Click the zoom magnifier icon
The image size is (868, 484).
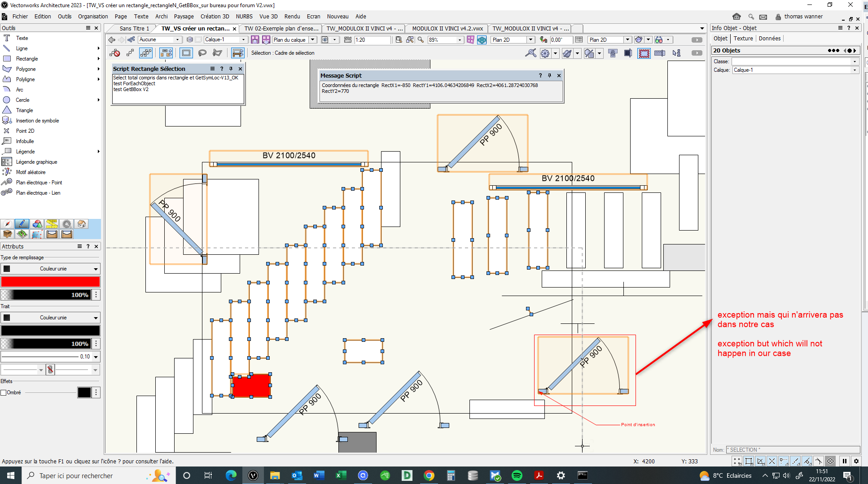pyautogui.click(x=421, y=40)
